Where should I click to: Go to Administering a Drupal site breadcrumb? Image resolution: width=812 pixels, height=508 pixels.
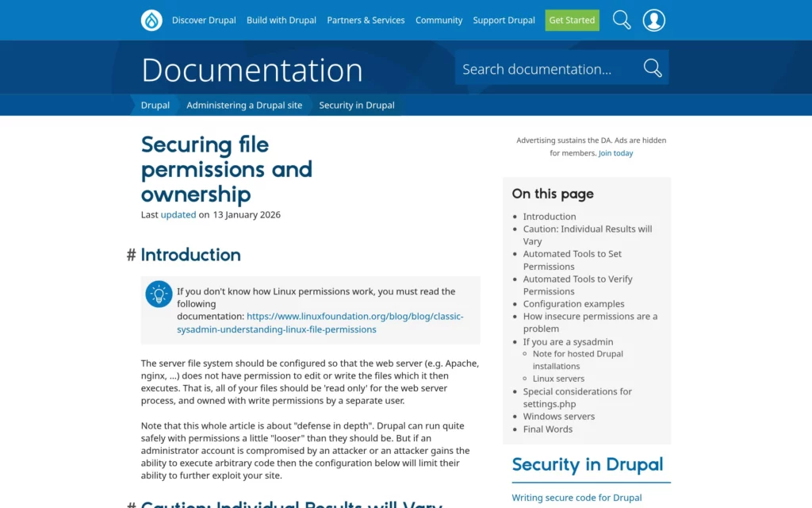[x=244, y=106]
